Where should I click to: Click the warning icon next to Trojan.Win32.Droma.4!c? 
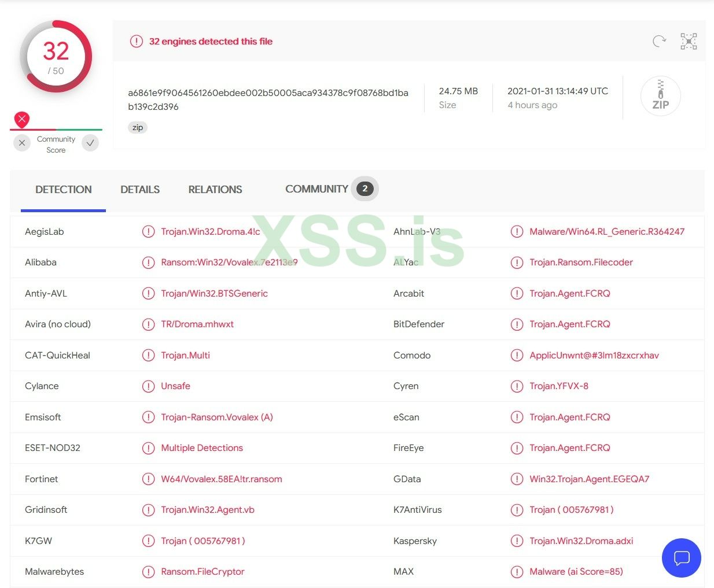point(148,232)
